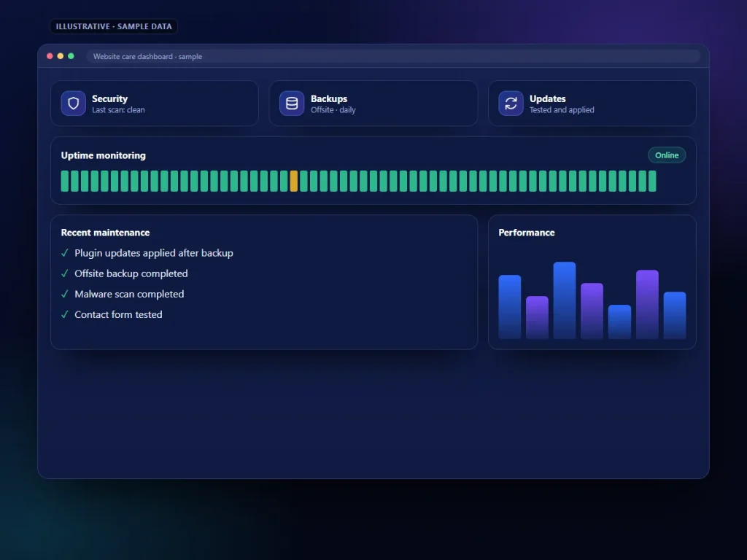This screenshot has height=560, width=747.
Task: Click the Illustrative Sample Data label
Action: pos(114,27)
